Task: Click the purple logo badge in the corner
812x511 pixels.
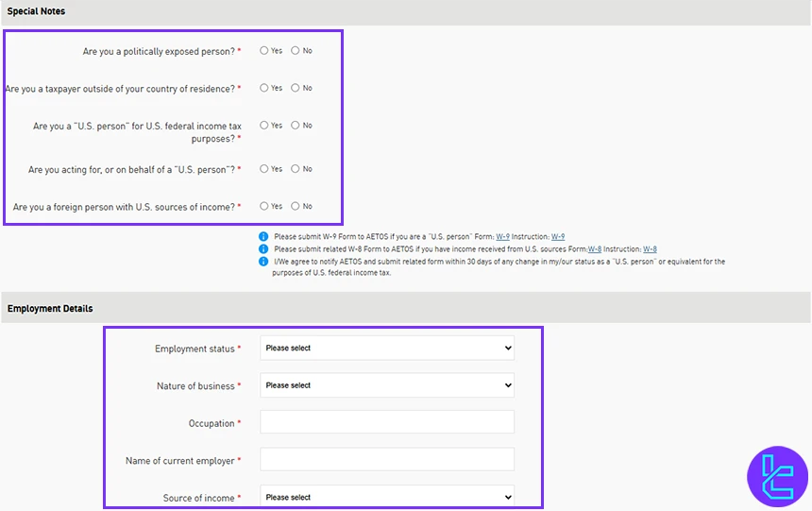Action: tap(777, 476)
